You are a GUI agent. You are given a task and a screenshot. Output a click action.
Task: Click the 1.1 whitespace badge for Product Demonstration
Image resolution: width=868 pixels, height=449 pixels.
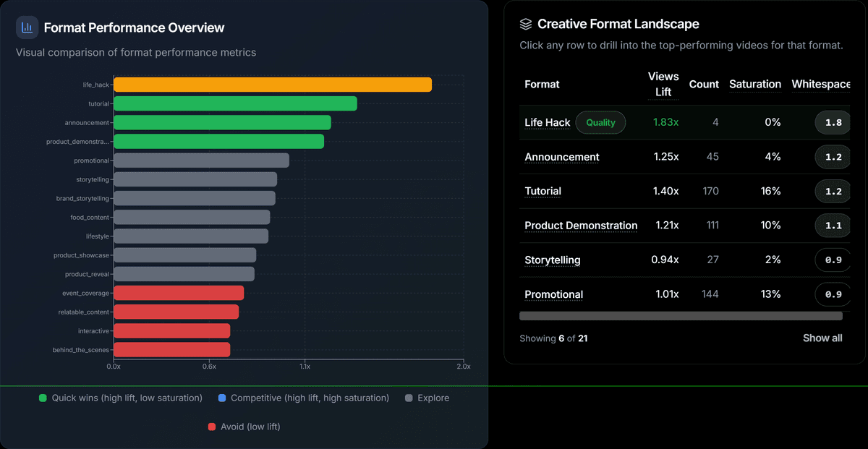[832, 226]
